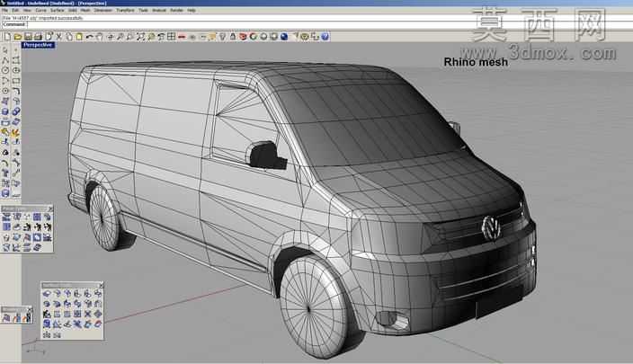The height and width of the screenshot is (364, 633).
Task: Close the upper floating toolbar beside the rear wheel
Action: point(50,209)
